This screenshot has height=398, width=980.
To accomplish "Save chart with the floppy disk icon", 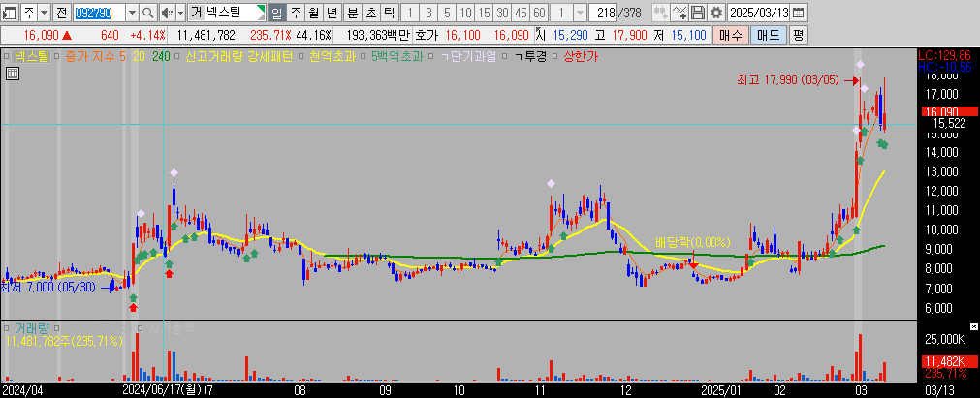I will click(699, 12).
